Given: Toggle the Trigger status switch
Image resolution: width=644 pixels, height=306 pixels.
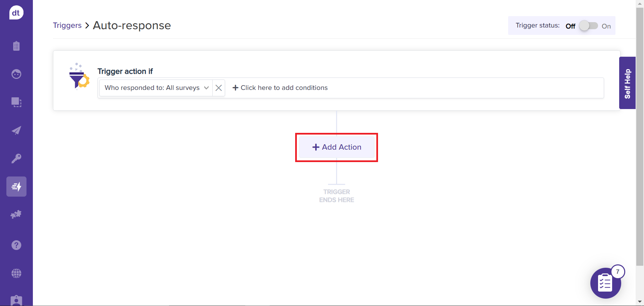Looking at the screenshot, I should point(588,26).
